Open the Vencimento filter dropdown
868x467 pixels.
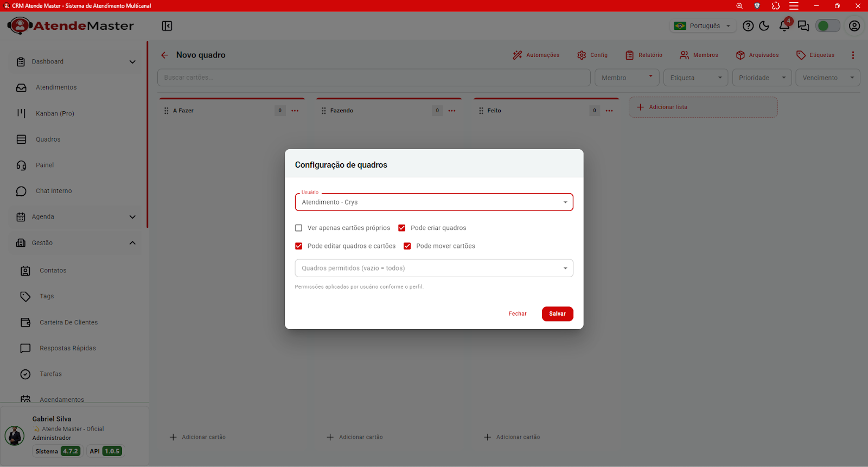pyautogui.click(x=828, y=78)
